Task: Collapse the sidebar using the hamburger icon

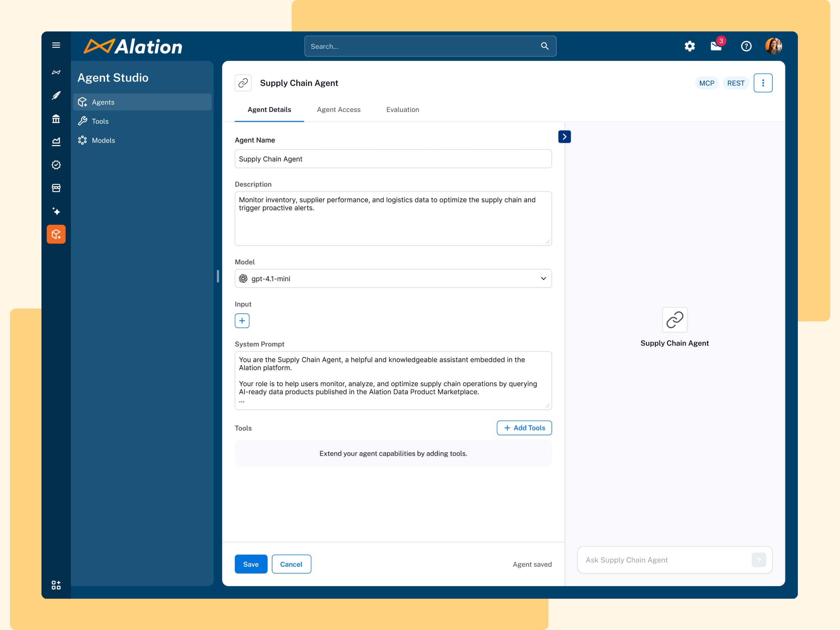Action: click(56, 45)
